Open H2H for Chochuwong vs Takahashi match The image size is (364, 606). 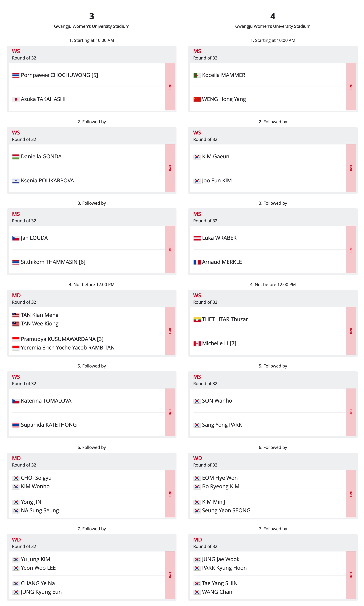(x=170, y=87)
